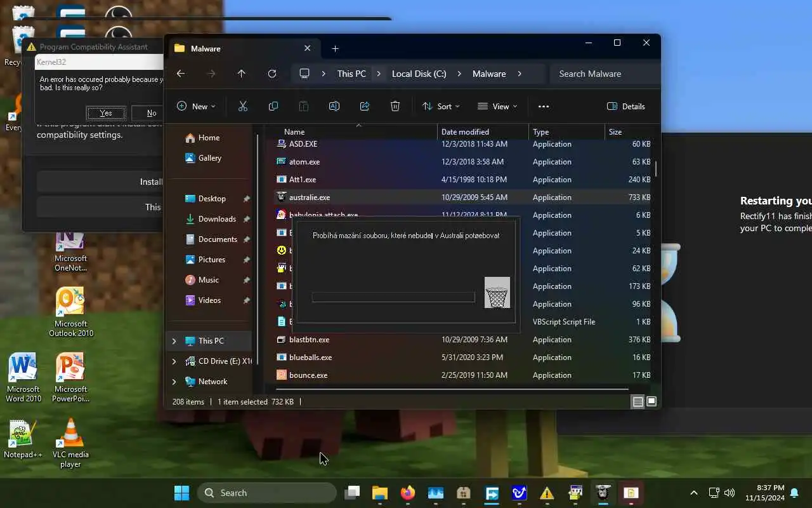Viewport: 812px width, 508px height.
Task: Select Home in navigation pane
Action: point(209,138)
